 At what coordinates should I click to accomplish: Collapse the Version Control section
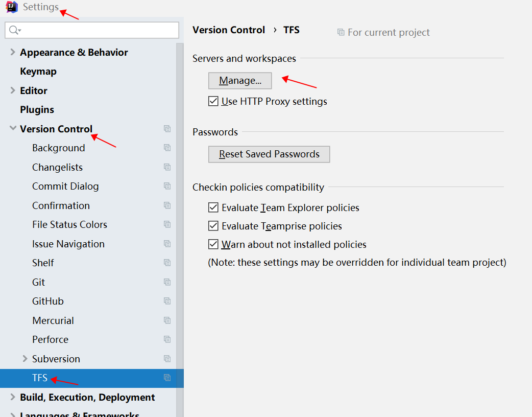pyautogui.click(x=12, y=129)
